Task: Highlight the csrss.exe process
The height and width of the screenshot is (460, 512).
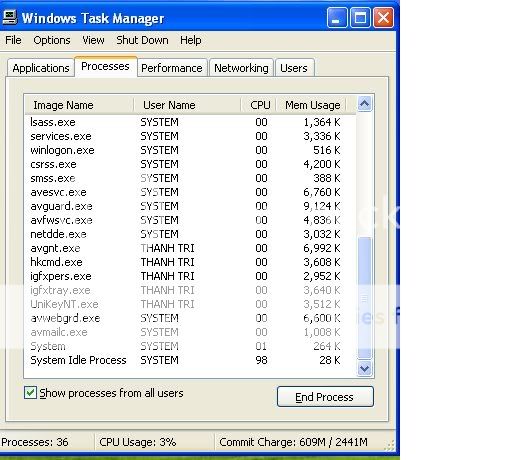Action: [190, 164]
